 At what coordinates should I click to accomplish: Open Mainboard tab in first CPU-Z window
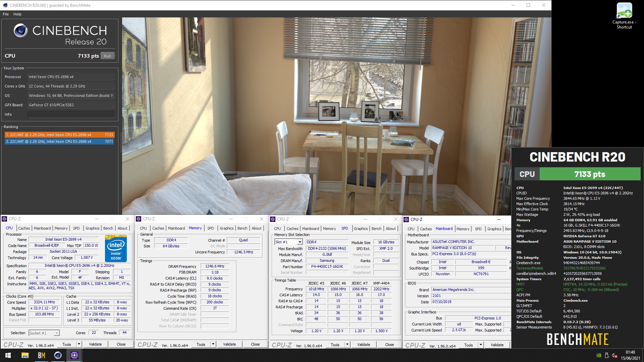tap(42, 228)
